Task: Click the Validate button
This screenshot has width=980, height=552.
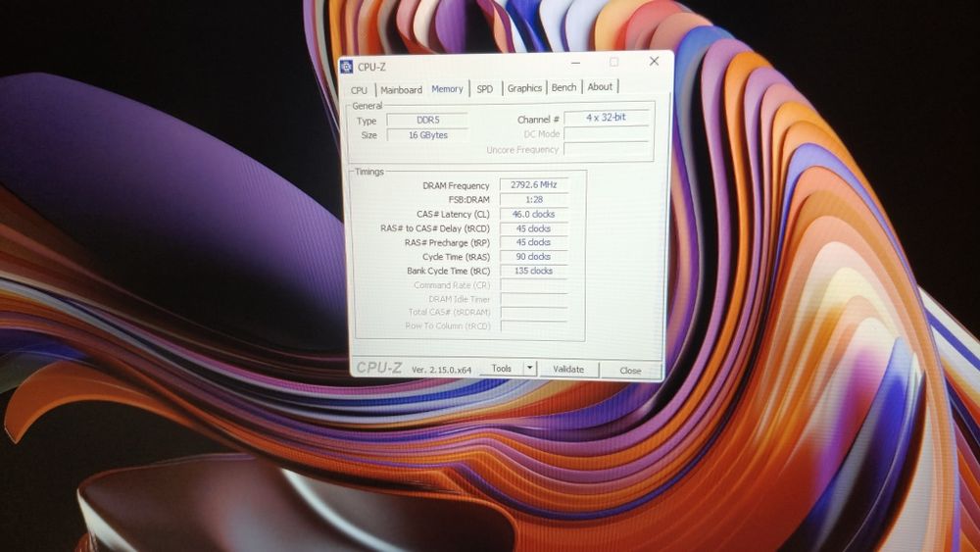Action: pos(568,370)
